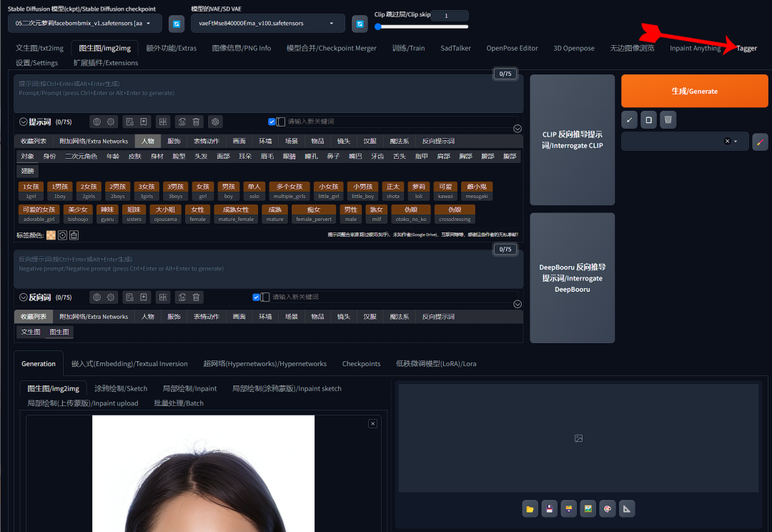Screen dimensions: 772x532
Task: Click the translate icon in the 提示词 toolbar
Action: coord(163,122)
